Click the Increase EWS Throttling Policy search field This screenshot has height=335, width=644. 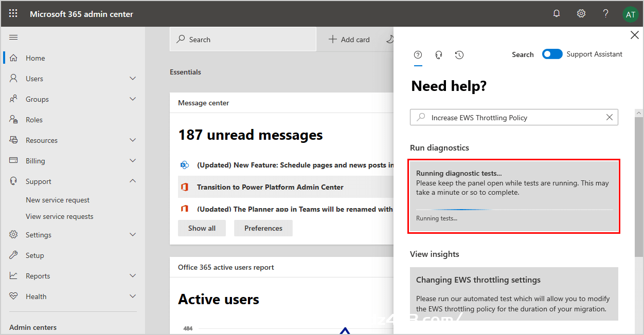(x=514, y=117)
